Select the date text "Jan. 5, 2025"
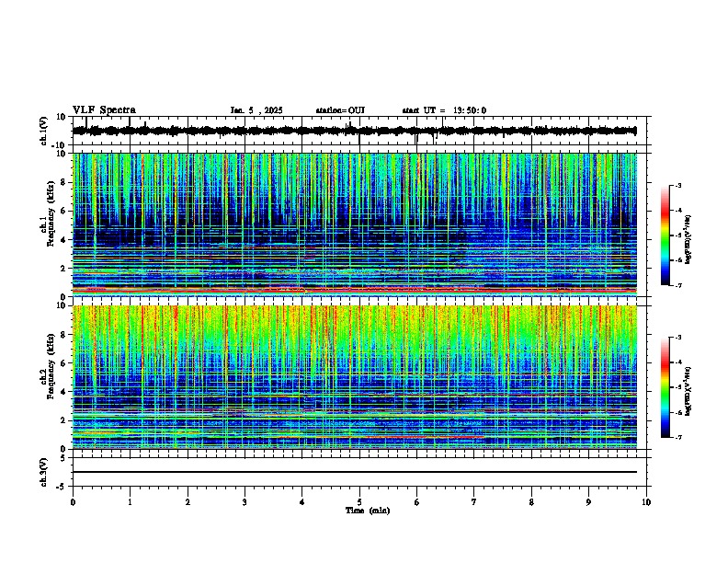 tap(256, 110)
